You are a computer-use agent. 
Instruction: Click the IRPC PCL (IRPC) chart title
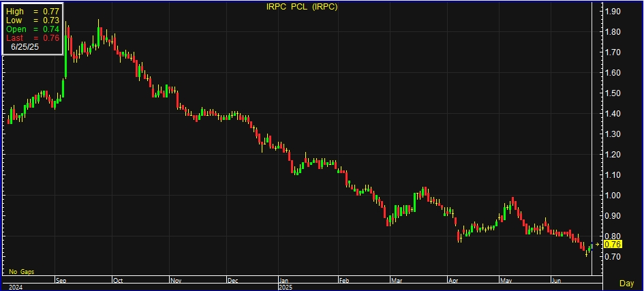click(302, 7)
